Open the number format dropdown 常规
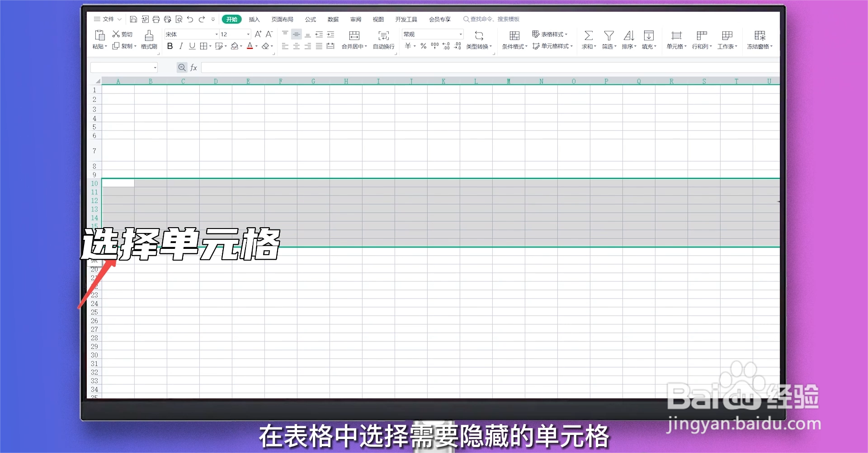Image resolution: width=868 pixels, height=453 pixels. click(461, 34)
